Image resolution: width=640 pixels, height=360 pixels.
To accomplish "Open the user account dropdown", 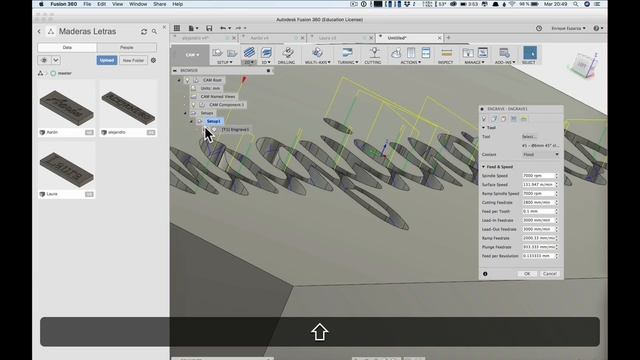I will 568,28.
